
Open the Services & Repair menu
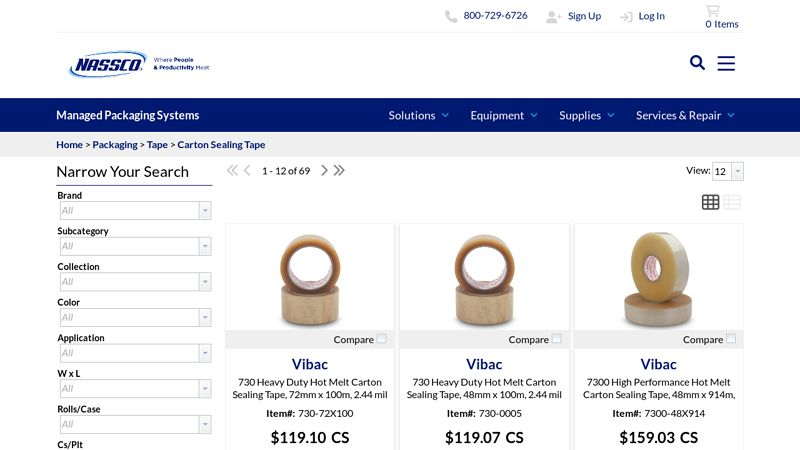(685, 115)
